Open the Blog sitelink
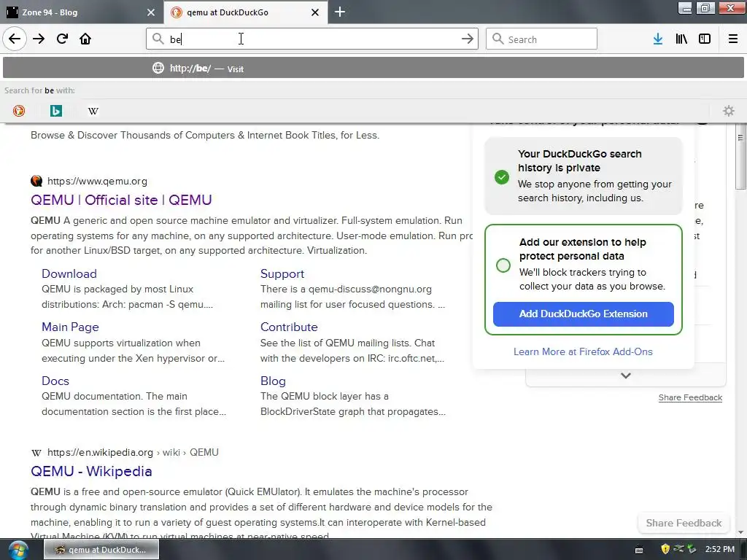Image resolution: width=747 pixels, height=560 pixels. [273, 381]
